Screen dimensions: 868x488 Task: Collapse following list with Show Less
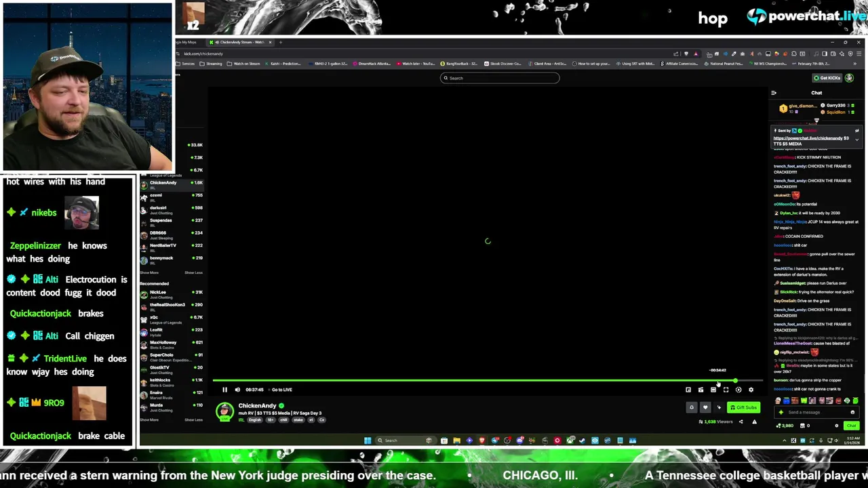[193, 272]
